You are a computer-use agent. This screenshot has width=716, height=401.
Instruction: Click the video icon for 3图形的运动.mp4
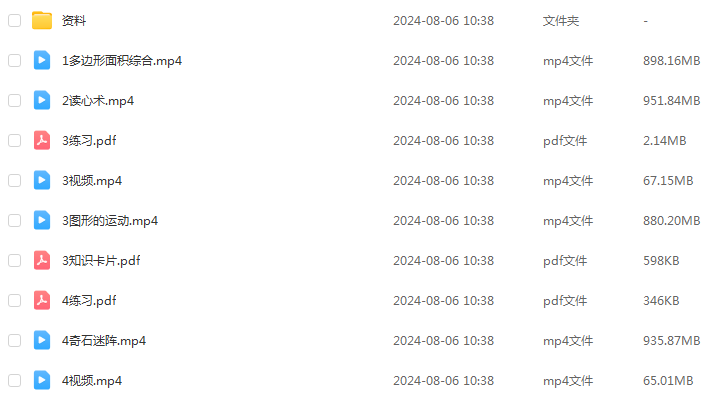point(42,221)
